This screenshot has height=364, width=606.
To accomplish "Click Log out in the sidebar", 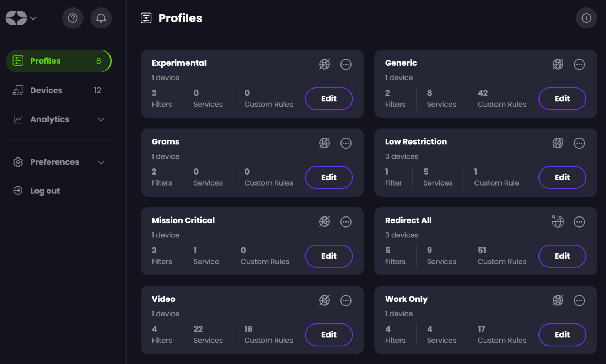I will [45, 191].
